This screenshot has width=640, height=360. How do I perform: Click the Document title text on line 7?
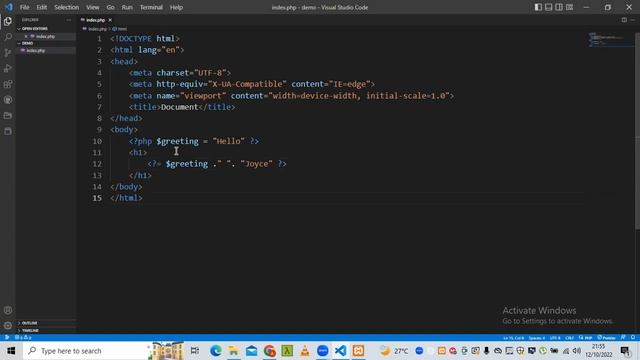pos(179,107)
